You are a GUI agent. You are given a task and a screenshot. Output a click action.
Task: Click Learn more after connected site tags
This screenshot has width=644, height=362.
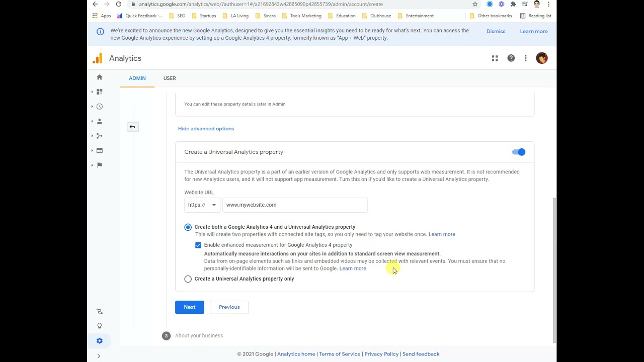coord(442,234)
